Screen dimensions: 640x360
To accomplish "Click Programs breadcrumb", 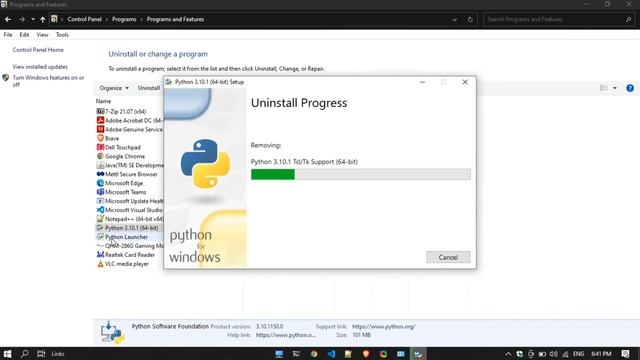I will pyautogui.click(x=124, y=19).
